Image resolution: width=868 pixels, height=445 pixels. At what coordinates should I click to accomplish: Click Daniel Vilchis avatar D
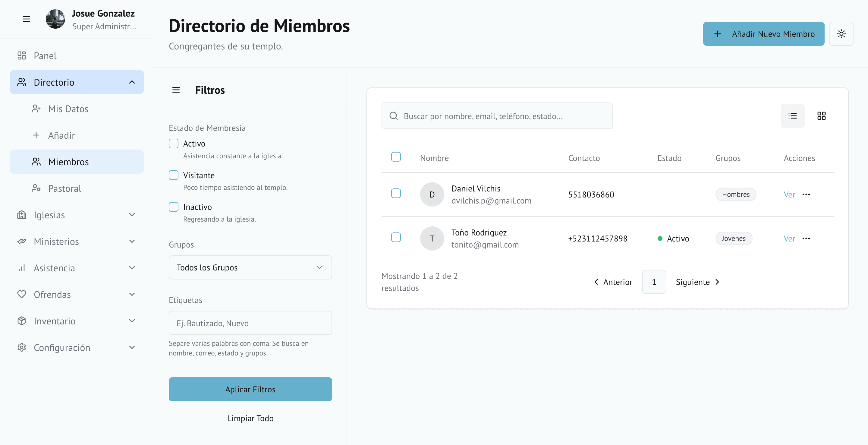432,195
